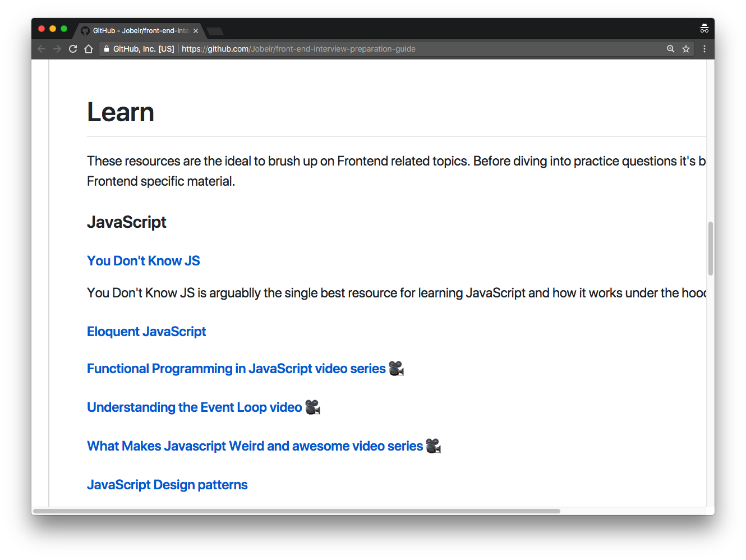The height and width of the screenshot is (560, 746).
Task: Select the GitHub front-end-interview tab
Action: coord(139,31)
